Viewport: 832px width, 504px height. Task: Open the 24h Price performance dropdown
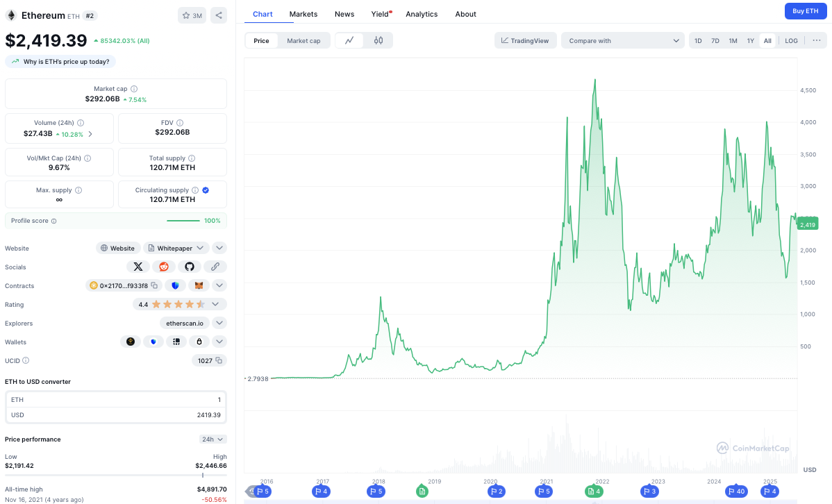(x=213, y=439)
